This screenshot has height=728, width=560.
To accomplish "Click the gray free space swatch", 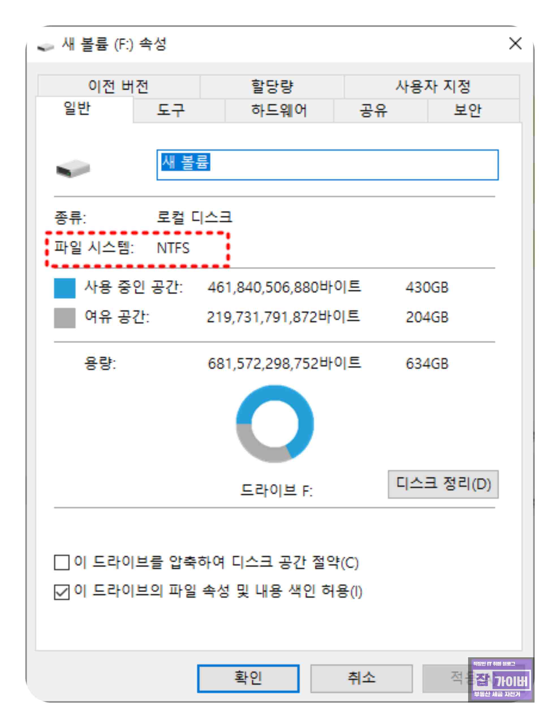I will click(x=65, y=318).
